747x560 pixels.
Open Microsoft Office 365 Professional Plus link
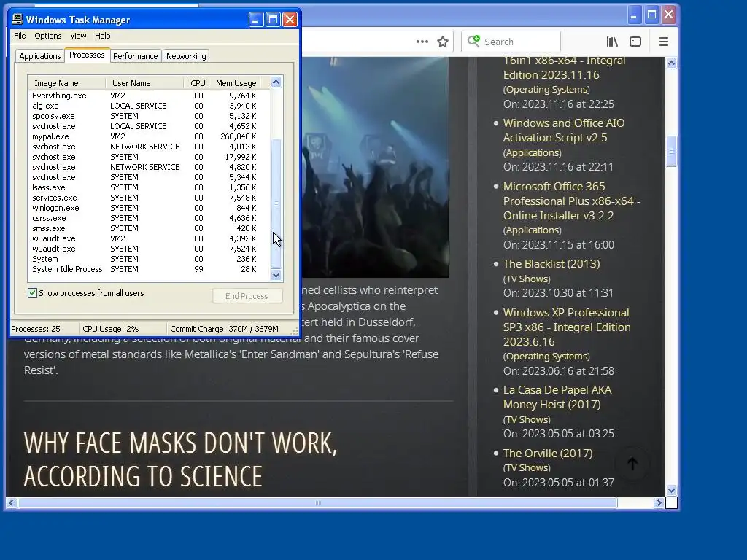click(x=572, y=201)
